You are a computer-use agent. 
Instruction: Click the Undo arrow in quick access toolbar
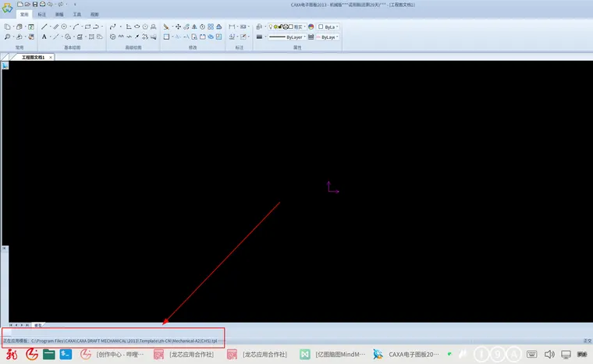coord(50,4)
